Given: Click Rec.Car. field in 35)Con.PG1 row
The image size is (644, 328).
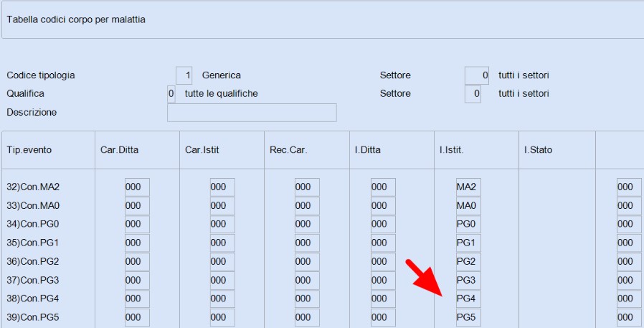Looking at the screenshot, I should tap(307, 243).
